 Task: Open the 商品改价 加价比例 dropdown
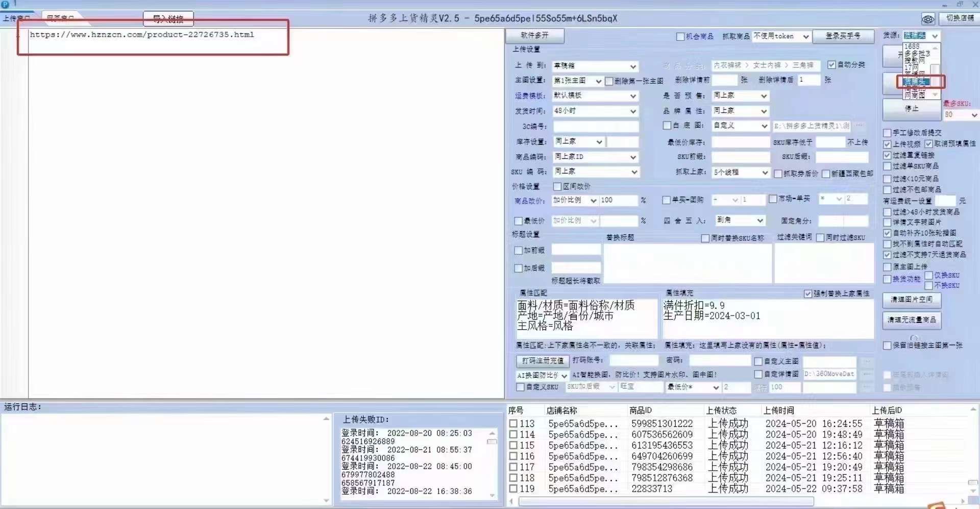pyautogui.click(x=575, y=201)
